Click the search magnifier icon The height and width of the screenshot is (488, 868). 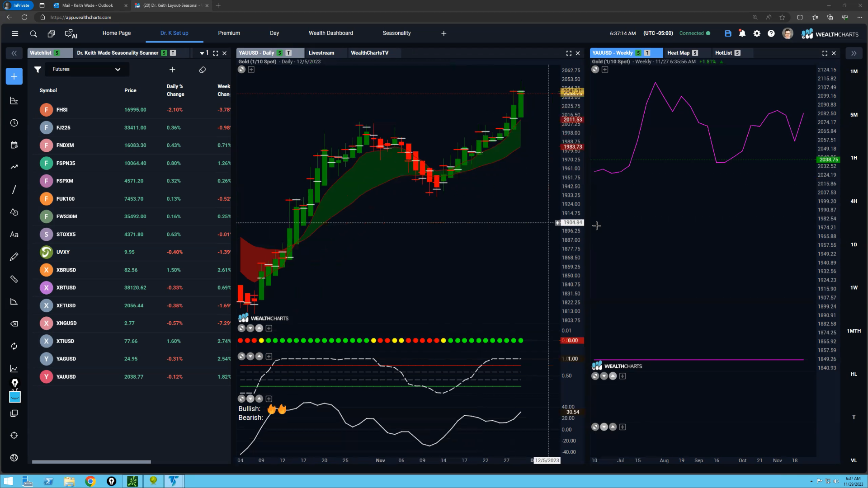(33, 33)
